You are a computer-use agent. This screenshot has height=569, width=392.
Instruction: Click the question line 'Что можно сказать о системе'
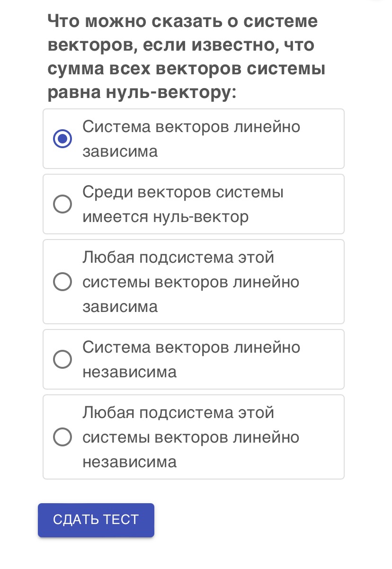(182, 21)
